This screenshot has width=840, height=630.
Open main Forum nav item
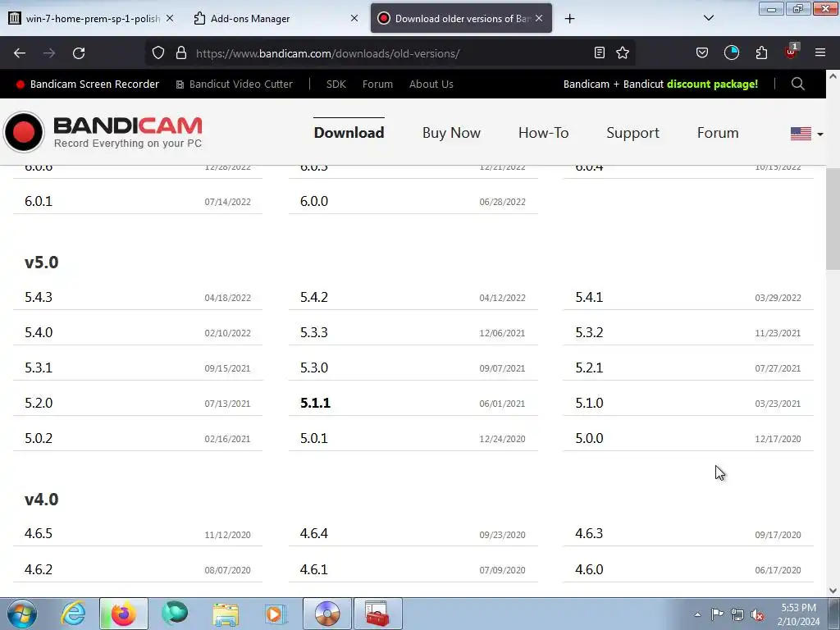(718, 132)
